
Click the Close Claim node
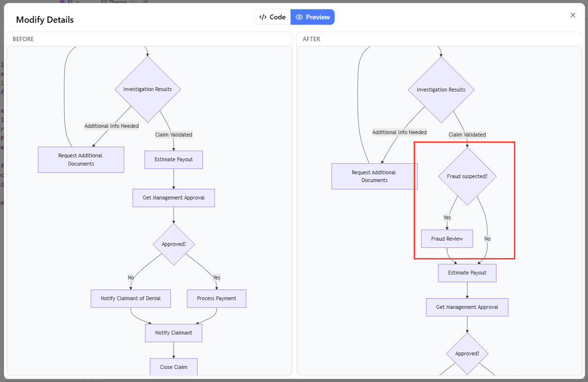coord(173,367)
